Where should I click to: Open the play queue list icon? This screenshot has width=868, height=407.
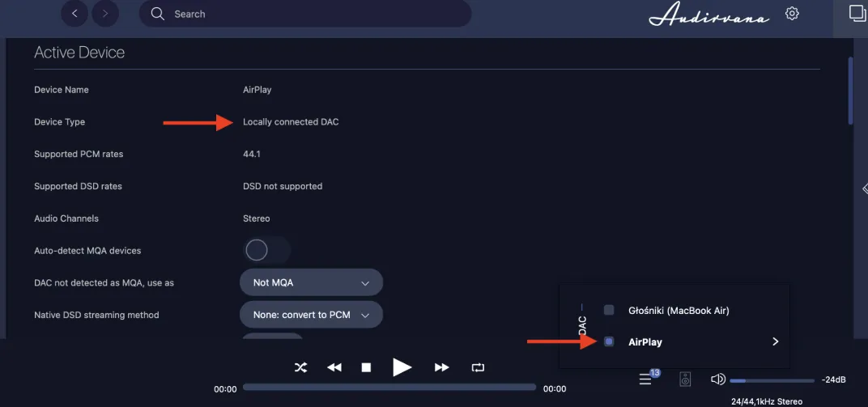(x=645, y=379)
